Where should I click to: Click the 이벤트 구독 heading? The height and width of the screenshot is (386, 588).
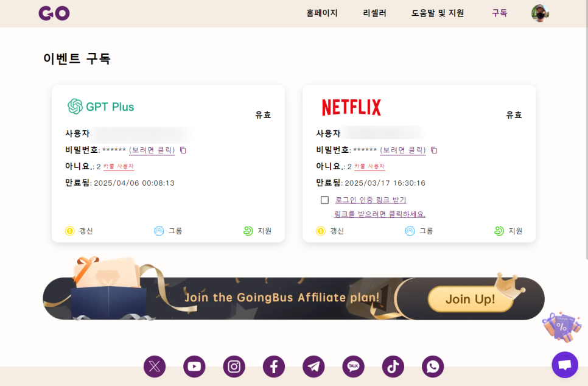pyautogui.click(x=77, y=58)
